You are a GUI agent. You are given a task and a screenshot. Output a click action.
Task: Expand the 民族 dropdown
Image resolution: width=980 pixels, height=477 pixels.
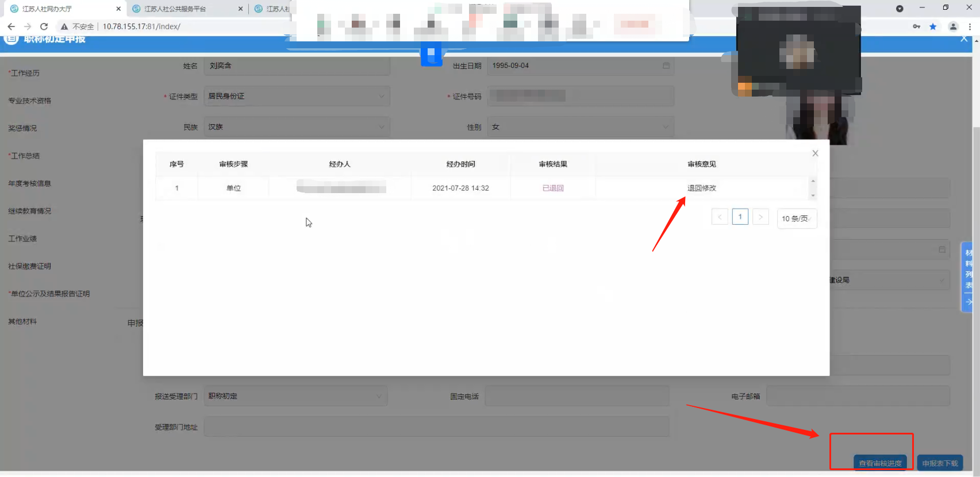(x=297, y=127)
